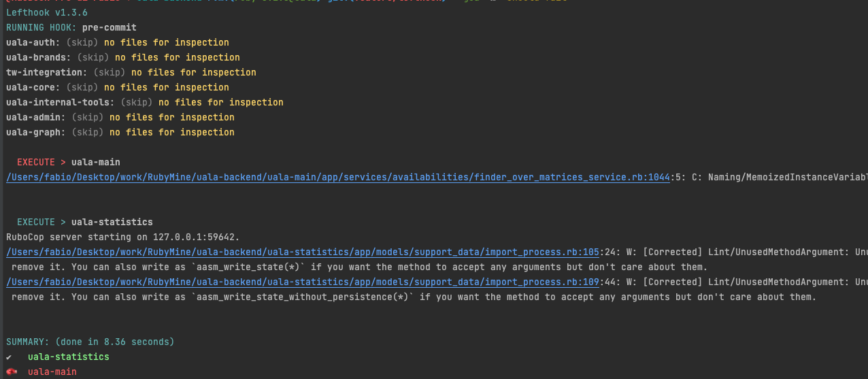Click the green checkmark beside uala-statistics summary
The width and height of the screenshot is (868, 379).
(x=10, y=357)
